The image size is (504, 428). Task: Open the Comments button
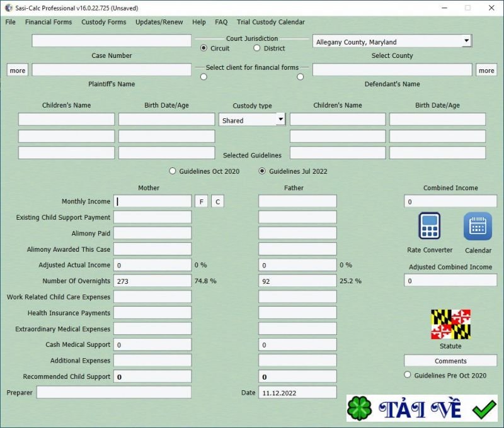point(450,361)
